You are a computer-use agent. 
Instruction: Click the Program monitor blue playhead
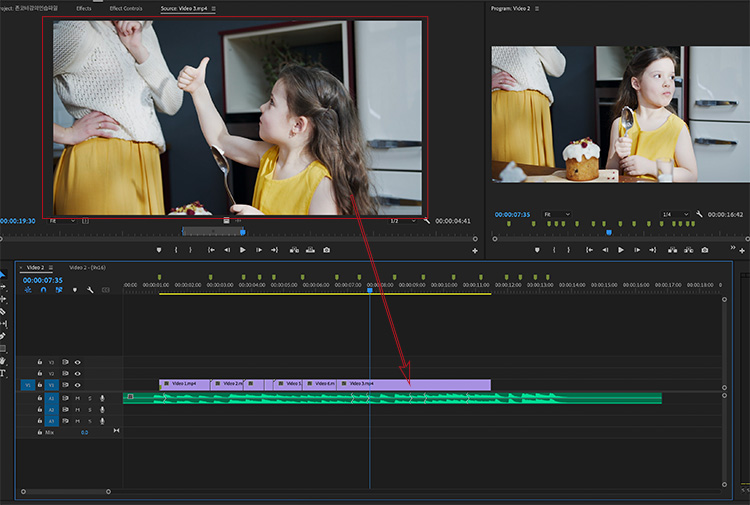click(x=609, y=232)
